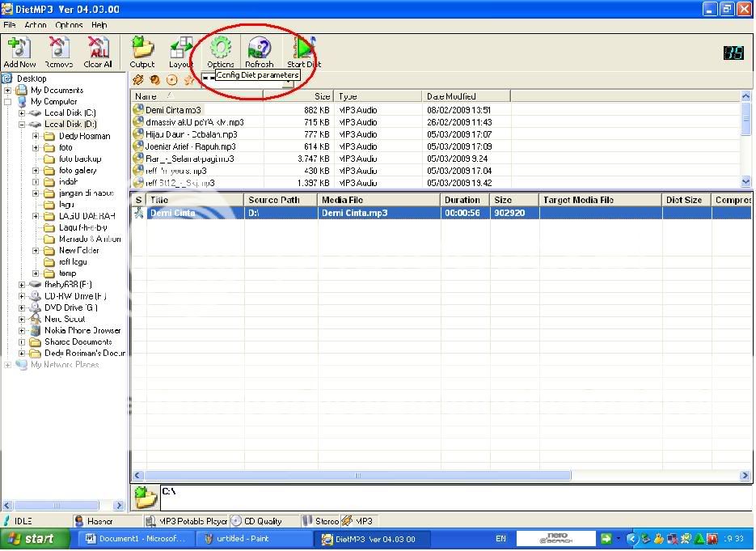The height and width of the screenshot is (551, 756).
Task: Open the File menu
Action: click(x=10, y=25)
